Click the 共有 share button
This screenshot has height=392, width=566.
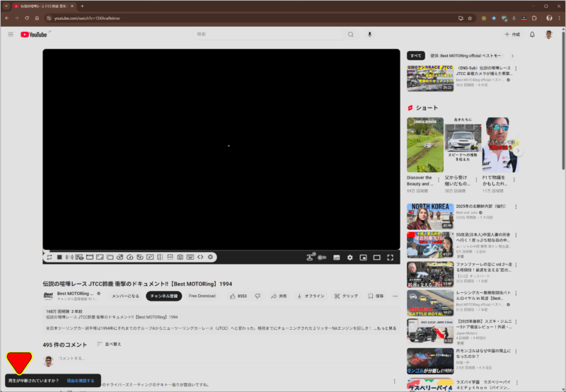(279, 296)
